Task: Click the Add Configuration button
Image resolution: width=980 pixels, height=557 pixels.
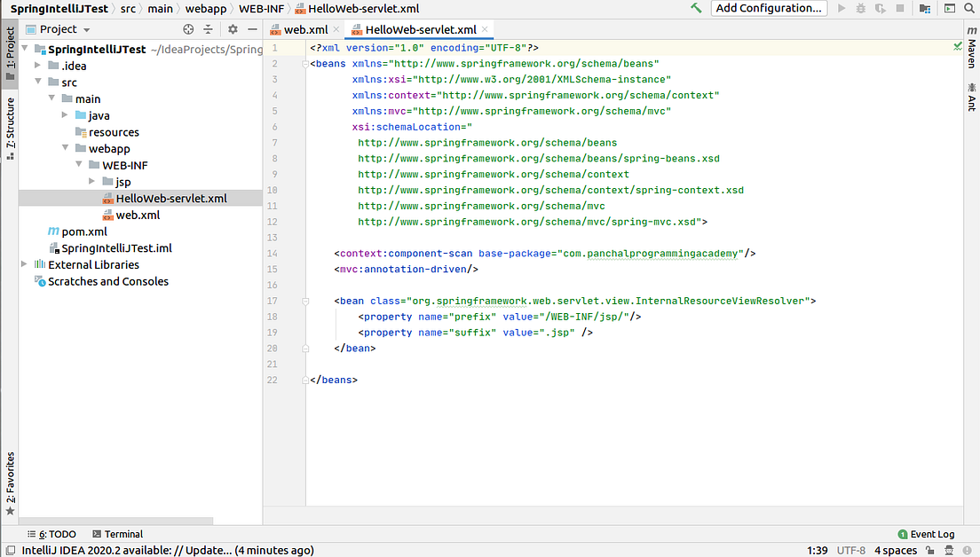Action: click(769, 8)
